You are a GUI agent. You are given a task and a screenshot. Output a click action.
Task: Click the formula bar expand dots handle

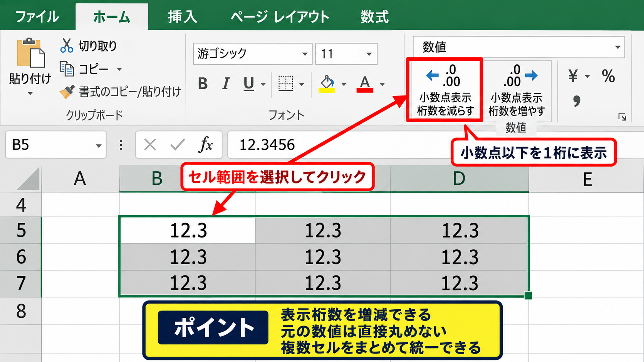[x=121, y=145]
